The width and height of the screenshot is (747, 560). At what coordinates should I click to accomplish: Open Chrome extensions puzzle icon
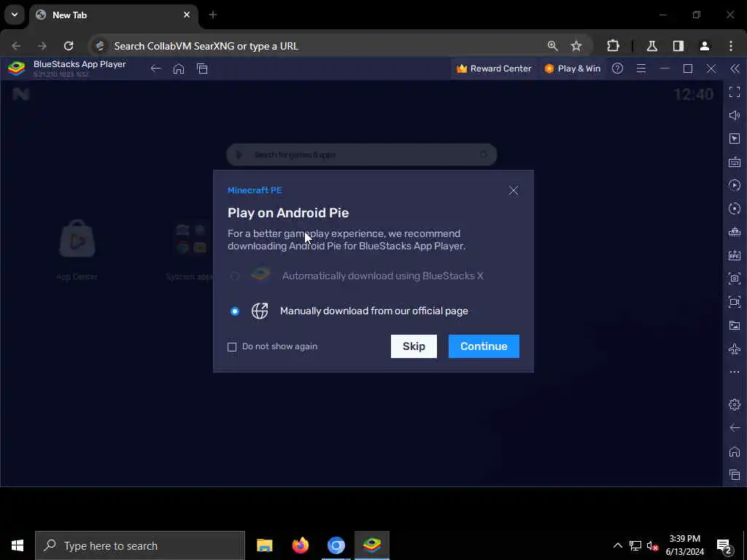(x=613, y=46)
